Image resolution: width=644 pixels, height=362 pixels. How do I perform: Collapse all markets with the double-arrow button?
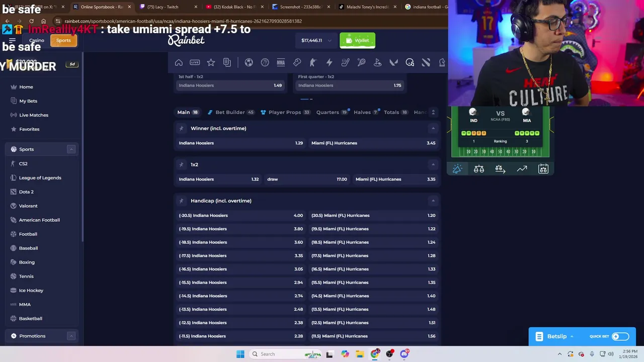433,112
